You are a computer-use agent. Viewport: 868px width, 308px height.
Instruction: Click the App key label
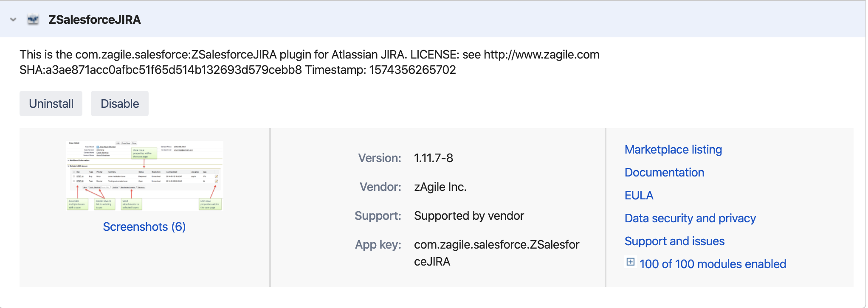378,244
